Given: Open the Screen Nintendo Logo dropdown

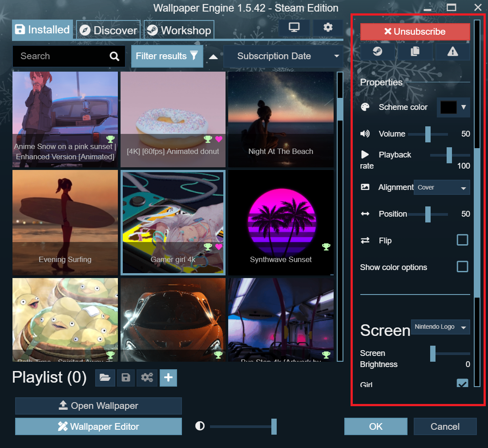Looking at the screenshot, I should pyautogui.click(x=440, y=327).
